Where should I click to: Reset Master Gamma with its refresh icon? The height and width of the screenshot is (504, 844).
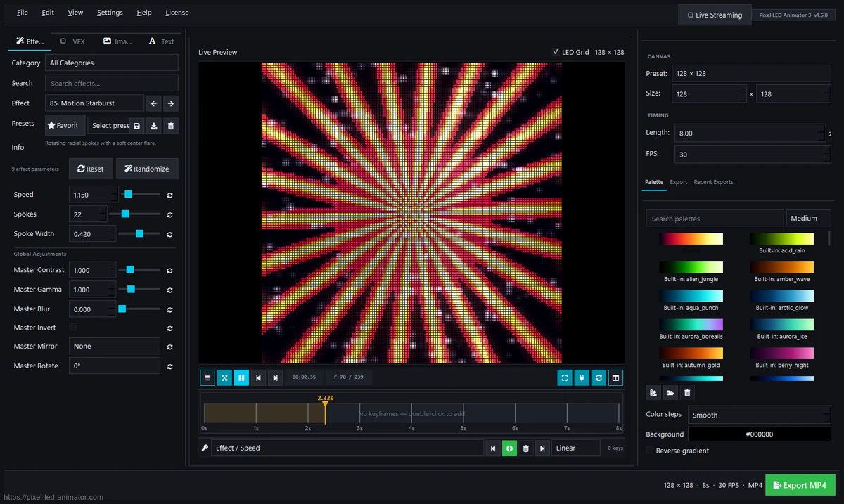170,290
